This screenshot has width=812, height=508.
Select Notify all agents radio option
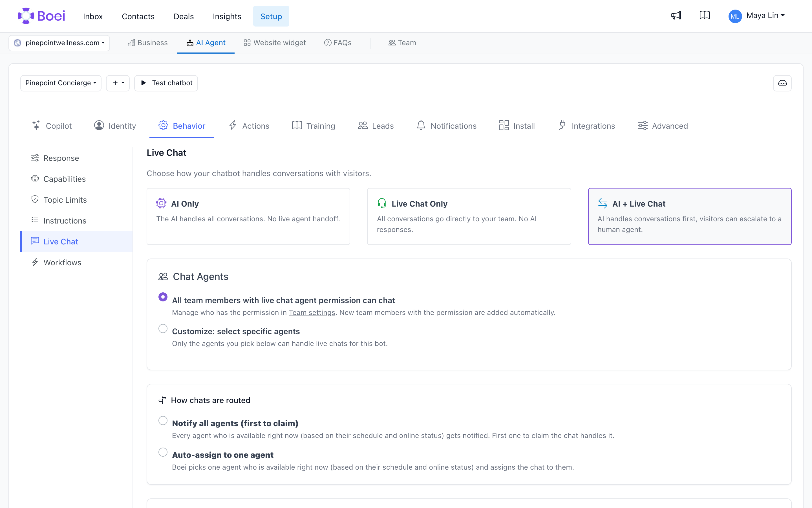(163, 420)
